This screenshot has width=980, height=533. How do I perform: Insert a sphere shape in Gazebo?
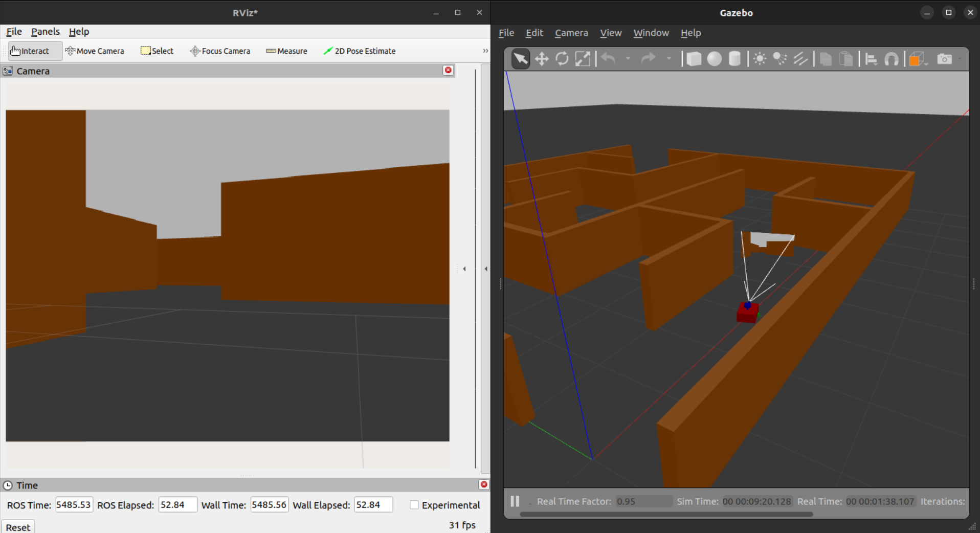[x=715, y=59]
